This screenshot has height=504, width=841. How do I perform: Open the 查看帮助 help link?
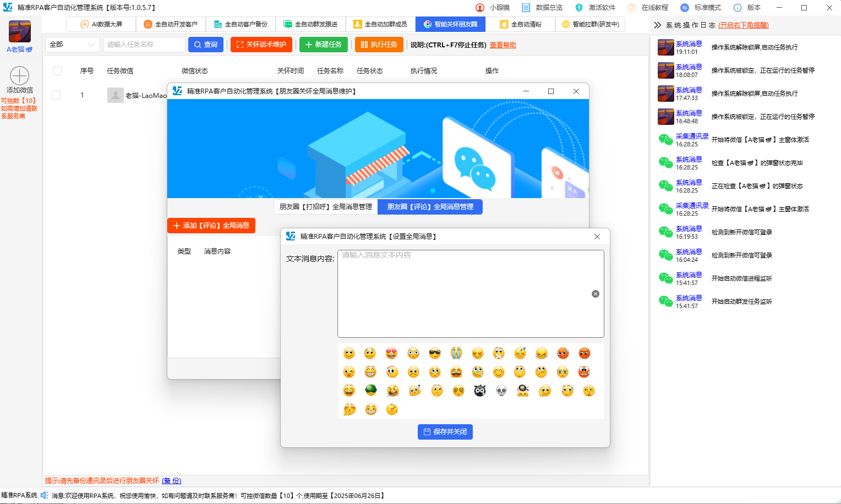[503, 45]
